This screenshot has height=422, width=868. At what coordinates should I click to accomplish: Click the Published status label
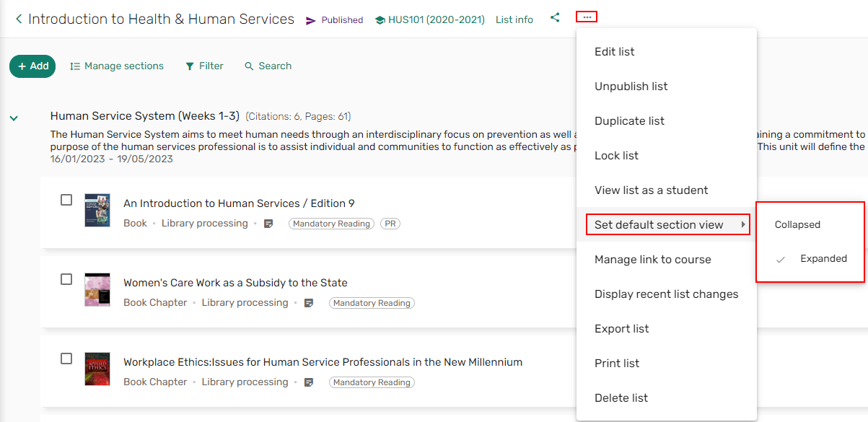[342, 20]
